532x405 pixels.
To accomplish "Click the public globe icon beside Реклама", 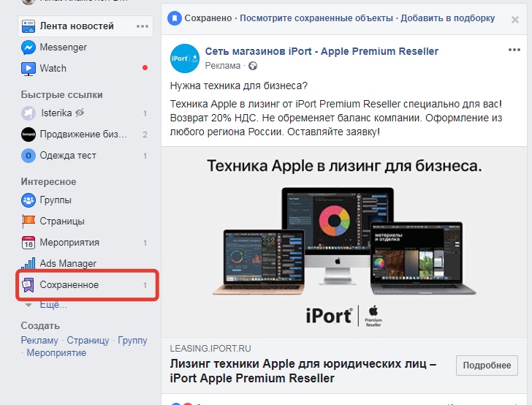I will pyautogui.click(x=253, y=66).
